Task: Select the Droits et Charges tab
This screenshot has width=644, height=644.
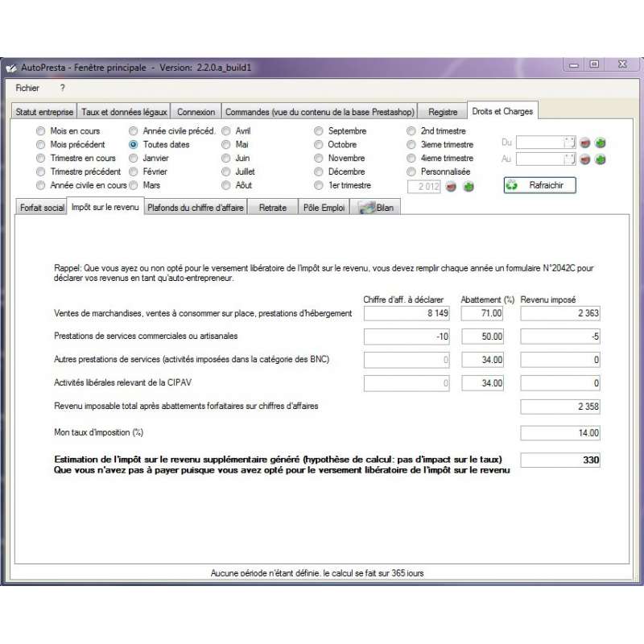Action: [502, 111]
